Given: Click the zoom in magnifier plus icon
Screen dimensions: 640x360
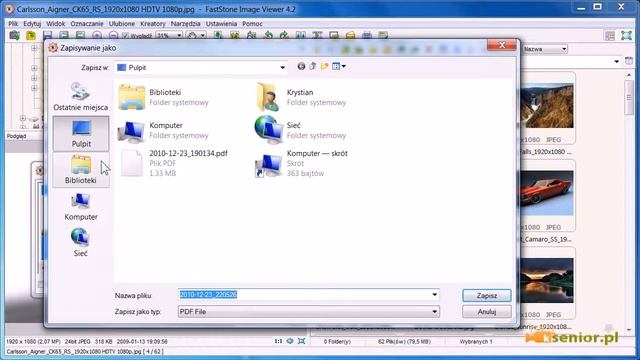Looking at the screenshot, I should (97, 36).
